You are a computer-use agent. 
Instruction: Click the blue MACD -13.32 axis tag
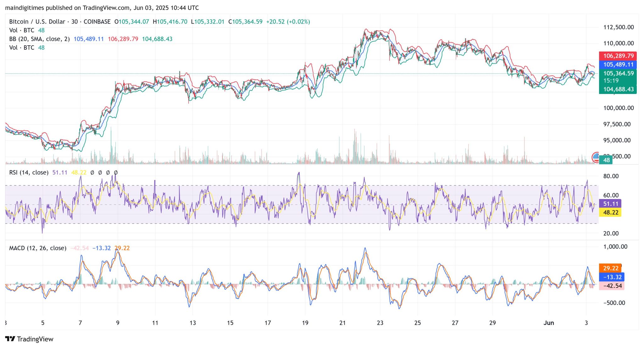point(612,277)
